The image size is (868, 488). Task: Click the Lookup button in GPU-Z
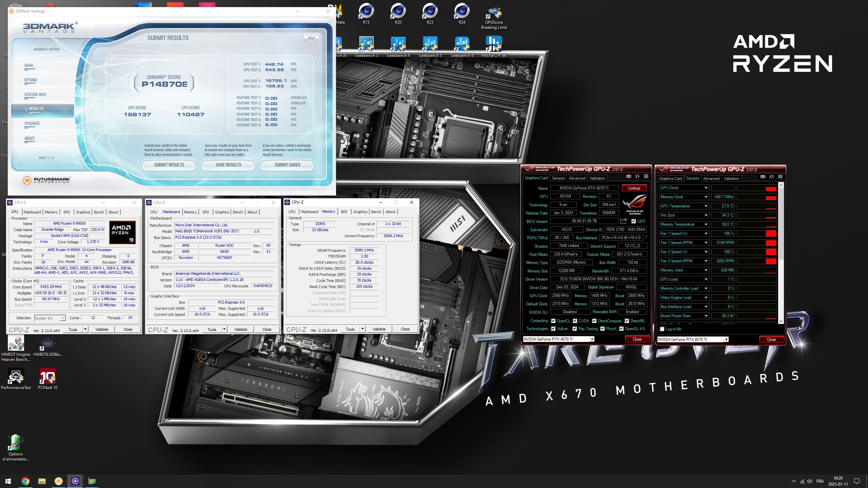tap(634, 188)
